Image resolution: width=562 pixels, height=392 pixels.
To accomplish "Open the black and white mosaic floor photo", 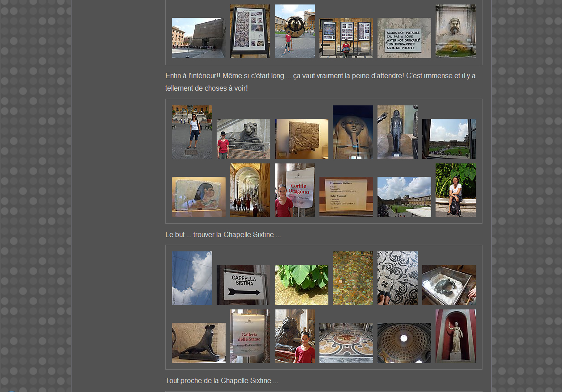I will tap(397, 278).
